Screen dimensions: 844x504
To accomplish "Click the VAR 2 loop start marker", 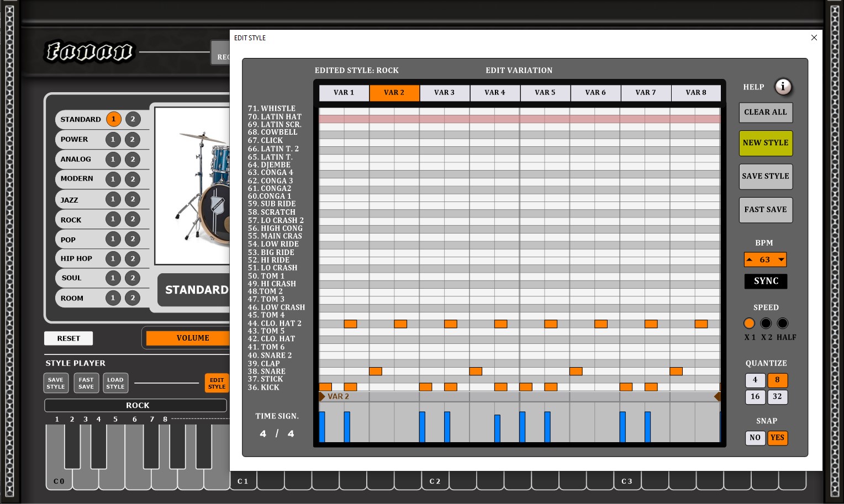I will [x=322, y=396].
